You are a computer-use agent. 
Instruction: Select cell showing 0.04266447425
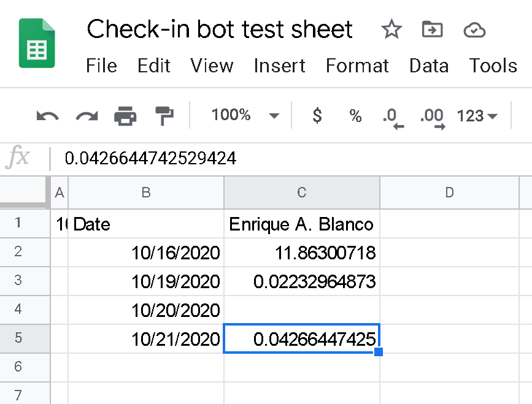tap(302, 338)
